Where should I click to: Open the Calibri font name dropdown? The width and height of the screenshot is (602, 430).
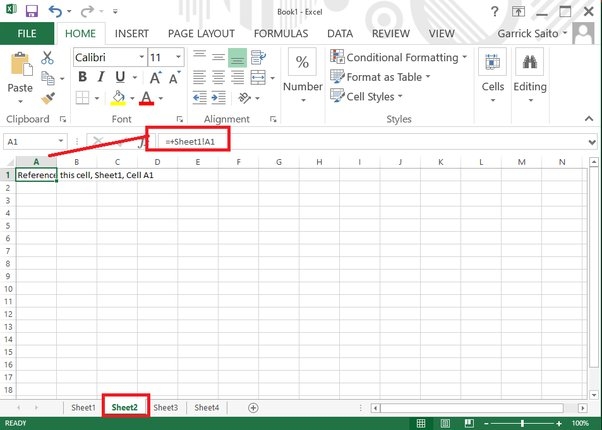[x=107, y=58]
